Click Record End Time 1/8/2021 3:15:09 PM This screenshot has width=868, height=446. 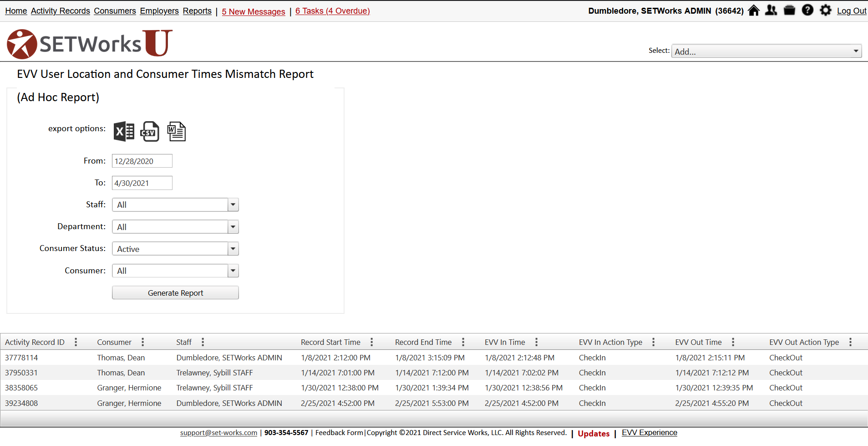[x=430, y=358]
